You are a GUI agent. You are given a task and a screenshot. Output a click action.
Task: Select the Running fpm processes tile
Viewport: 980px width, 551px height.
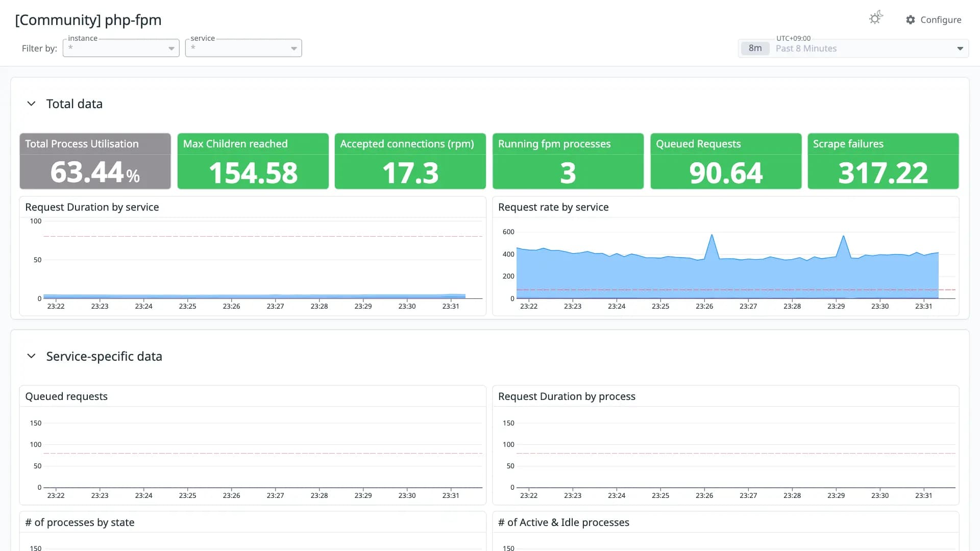tap(568, 161)
